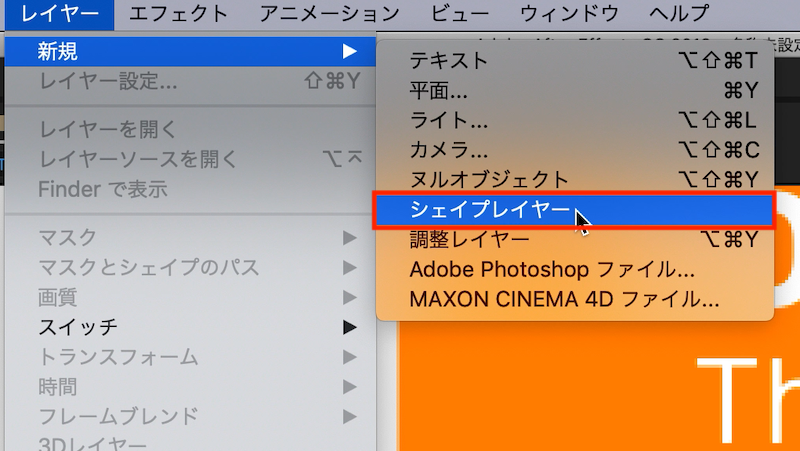Select MAXON CINEMA 4D ファイル option
Screen dimensions: 800x451
tap(564, 298)
